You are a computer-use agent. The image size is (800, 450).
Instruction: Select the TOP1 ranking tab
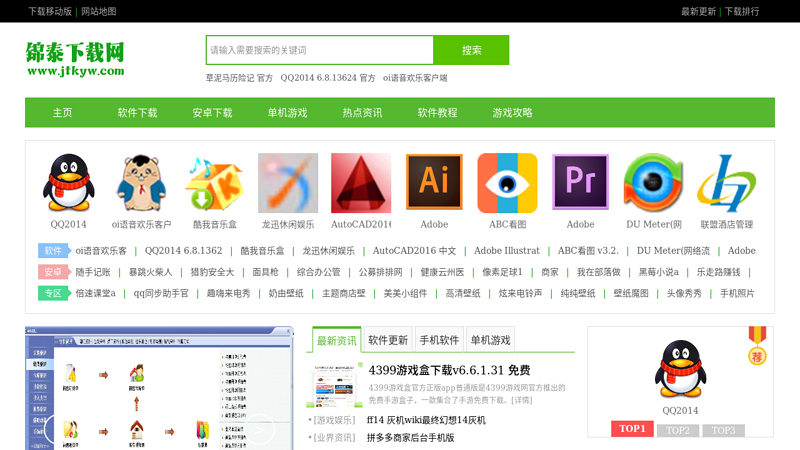click(632, 429)
